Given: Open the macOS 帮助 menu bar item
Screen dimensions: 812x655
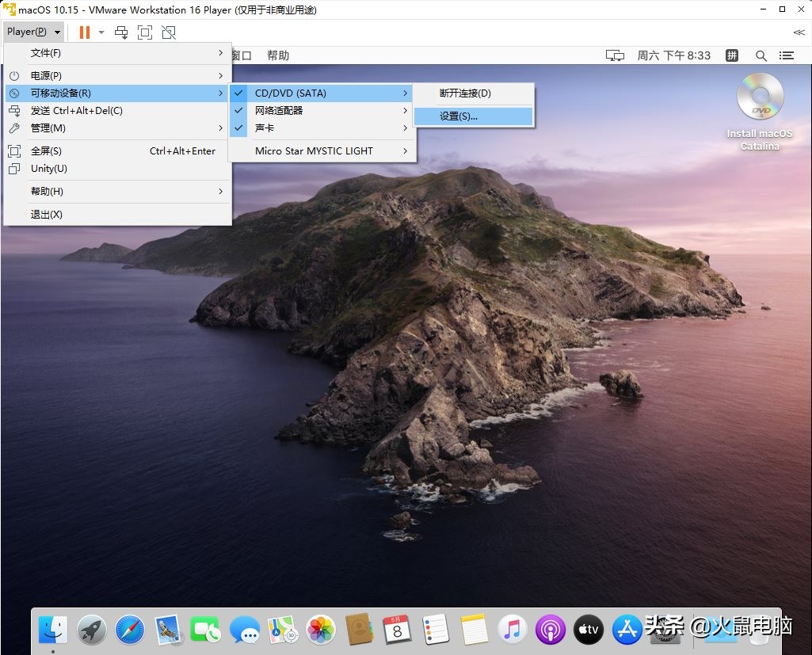Looking at the screenshot, I should [278, 55].
